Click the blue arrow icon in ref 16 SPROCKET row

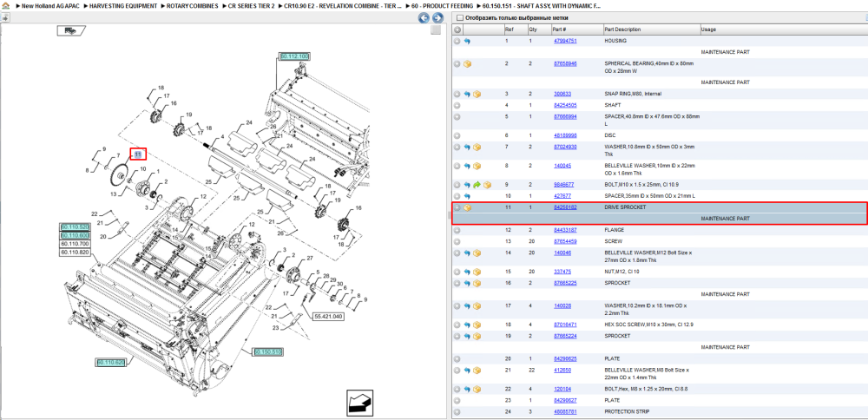tap(467, 283)
